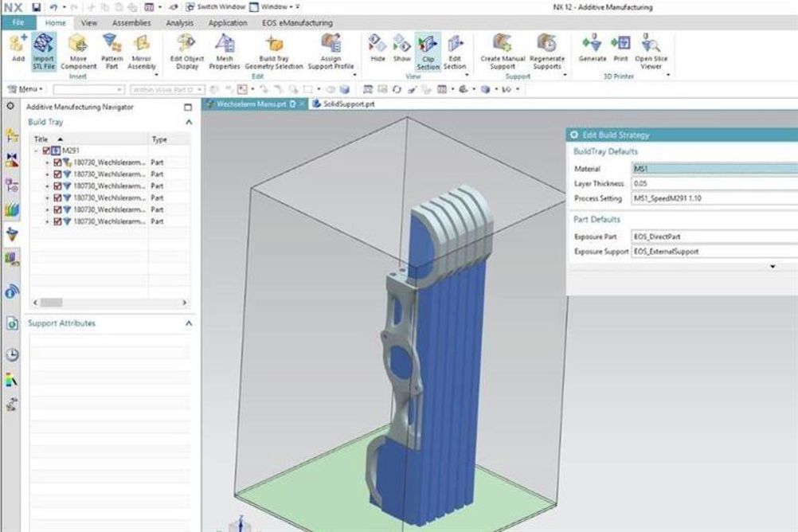Open Edit Object Display
The width and height of the screenshot is (798, 532).
187,52
